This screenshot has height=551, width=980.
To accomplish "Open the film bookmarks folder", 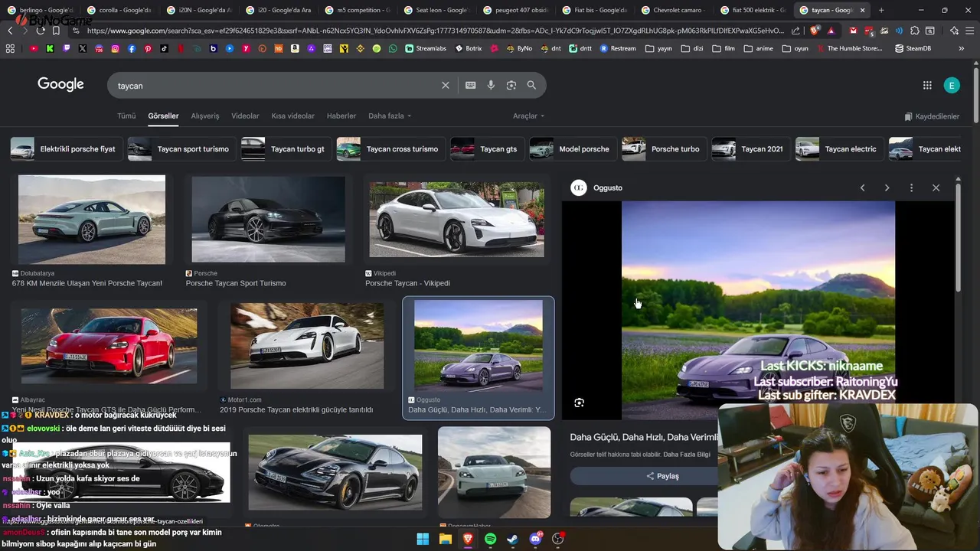I will (x=724, y=48).
